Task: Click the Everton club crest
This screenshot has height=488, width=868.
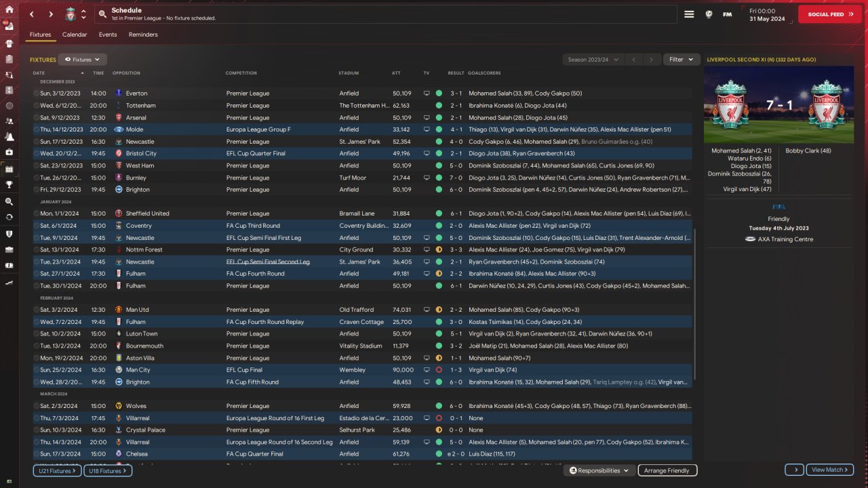Action: point(119,94)
